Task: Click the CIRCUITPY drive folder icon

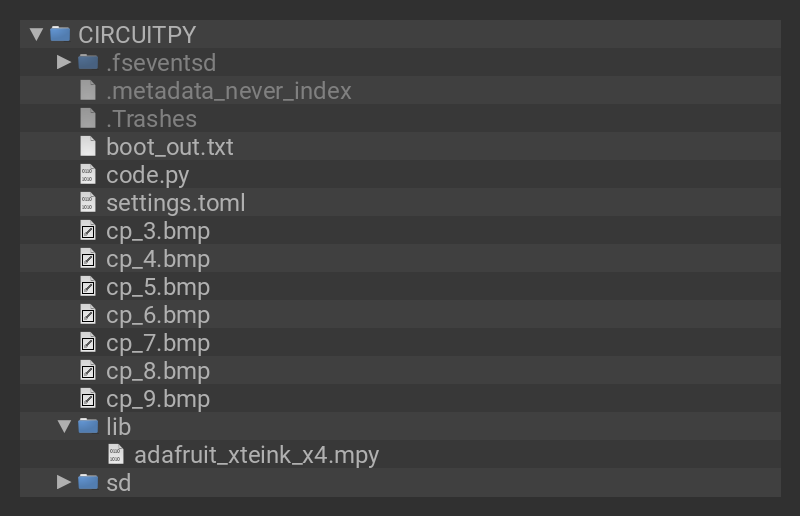Action: [x=60, y=34]
